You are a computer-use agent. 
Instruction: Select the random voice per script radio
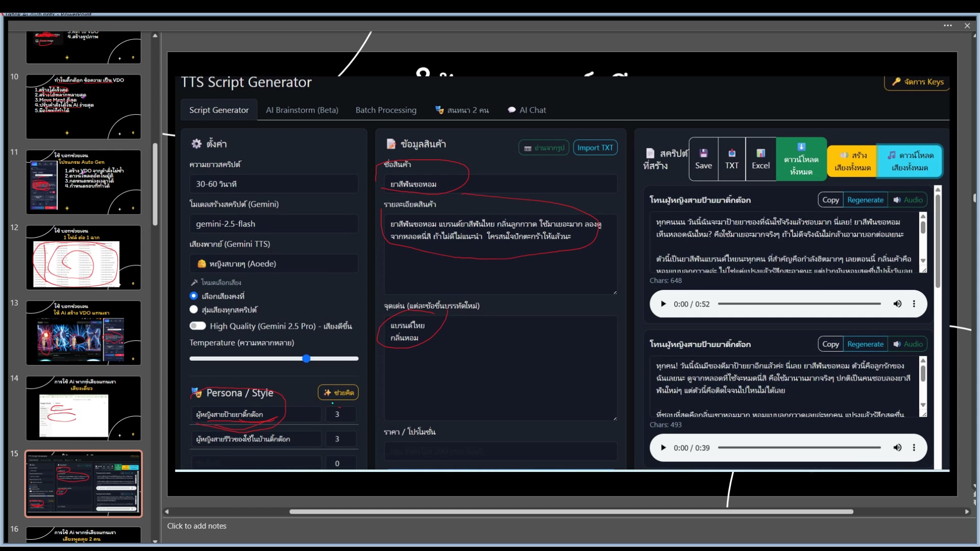pyautogui.click(x=193, y=310)
